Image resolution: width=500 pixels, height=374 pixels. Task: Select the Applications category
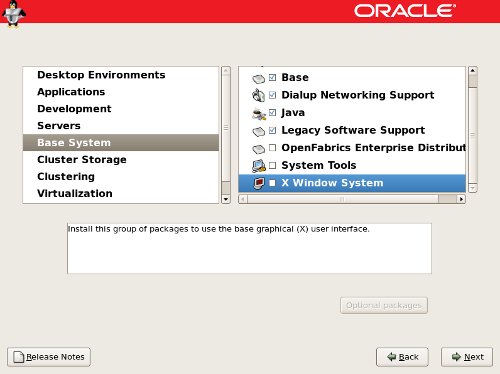point(121,92)
